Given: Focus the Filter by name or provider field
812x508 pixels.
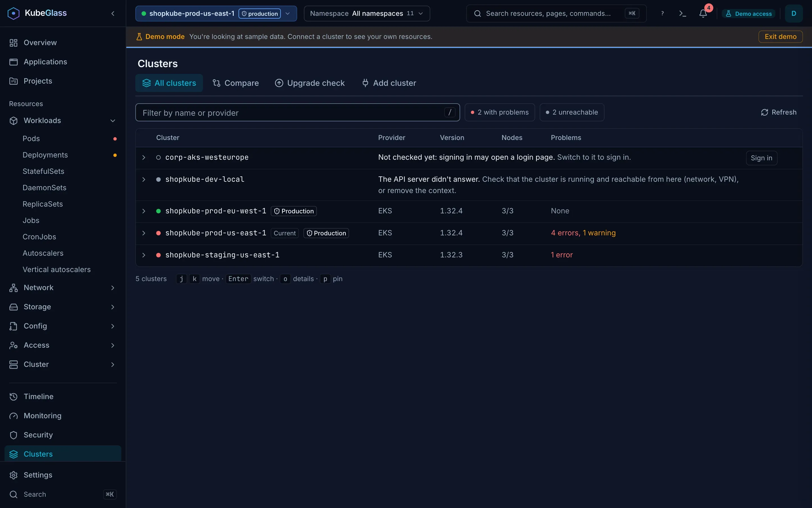Looking at the screenshot, I should click(x=297, y=112).
